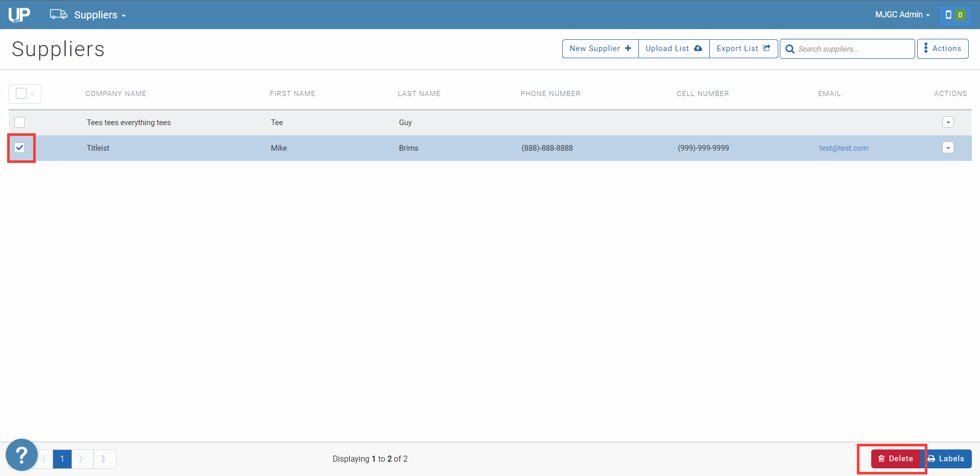Uncheck the selected Titleist row checkbox
Image resolution: width=980 pixels, height=476 pixels.
[19, 148]
